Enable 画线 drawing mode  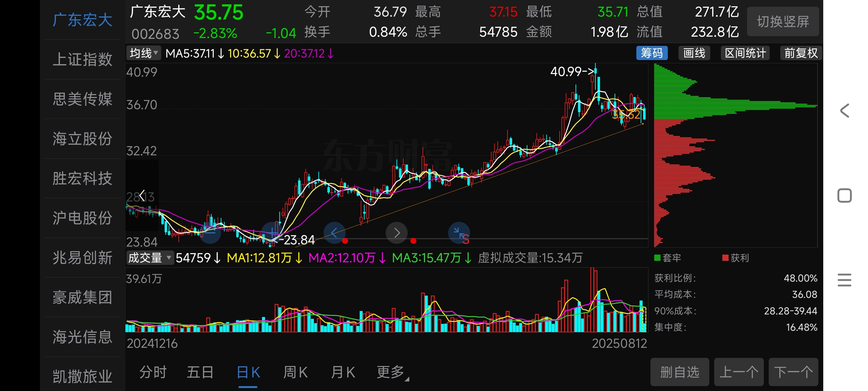(x=694, y=53)
